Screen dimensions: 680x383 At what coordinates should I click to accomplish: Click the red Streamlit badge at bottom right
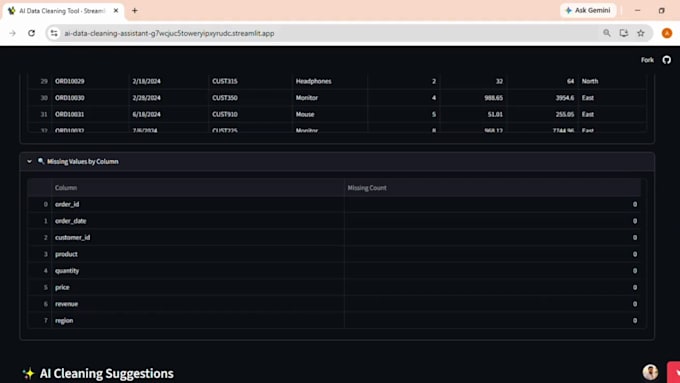pyautogui.click(x=673, y=372)
